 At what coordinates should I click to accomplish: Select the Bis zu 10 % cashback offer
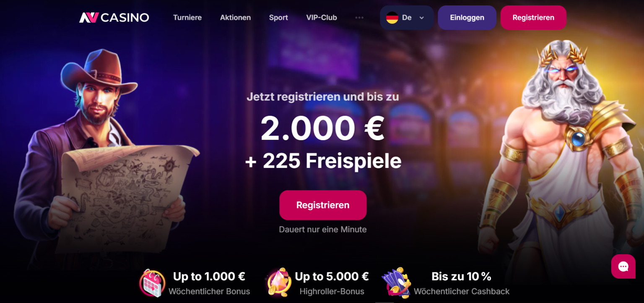coord(461,283)
